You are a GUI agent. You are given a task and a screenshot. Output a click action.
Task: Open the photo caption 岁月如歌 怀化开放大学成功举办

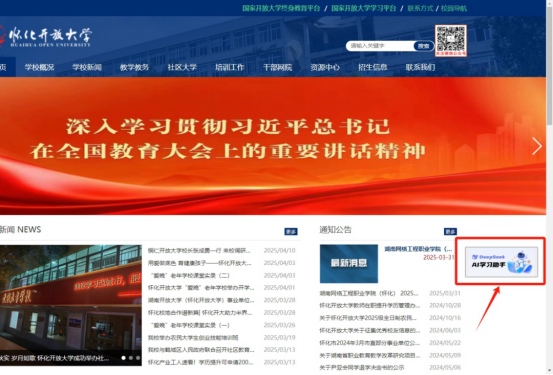tap(56, 358)
